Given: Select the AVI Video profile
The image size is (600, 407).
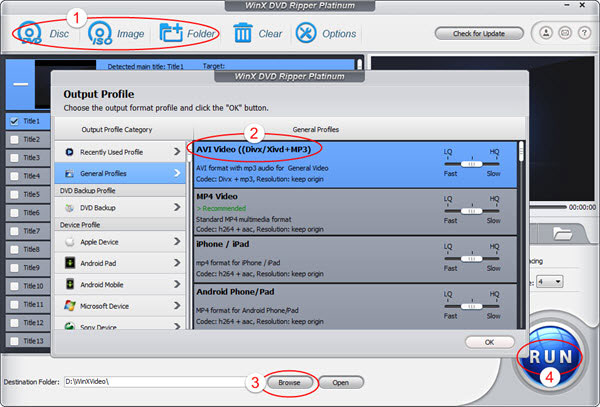Looking at the screenshot, I should point(355,164).
